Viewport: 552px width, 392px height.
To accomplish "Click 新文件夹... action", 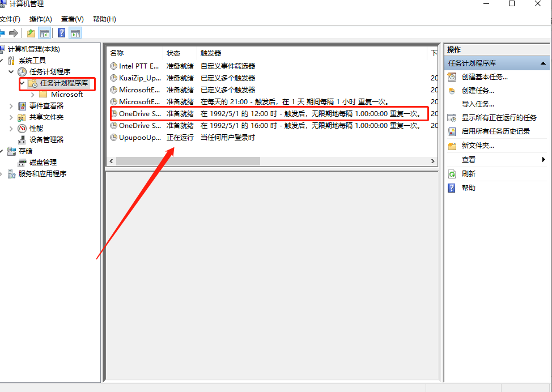I will pos(478,146).
